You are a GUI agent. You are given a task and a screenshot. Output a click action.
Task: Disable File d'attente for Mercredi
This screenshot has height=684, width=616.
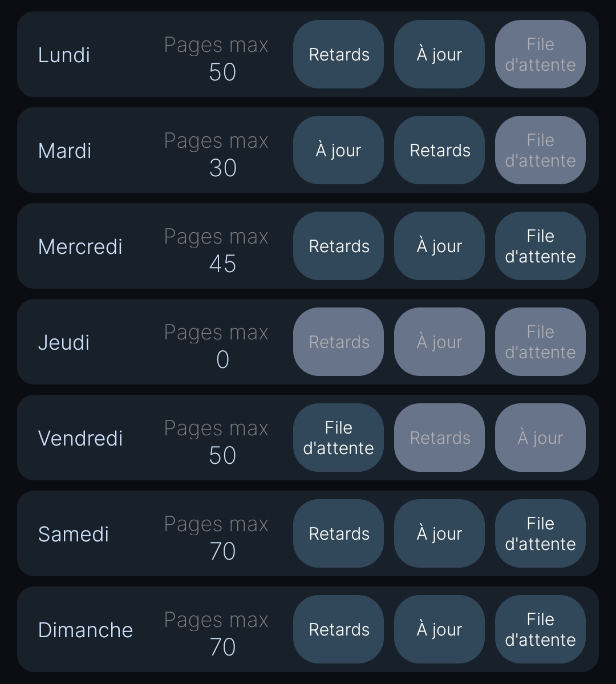click(540, 246)
